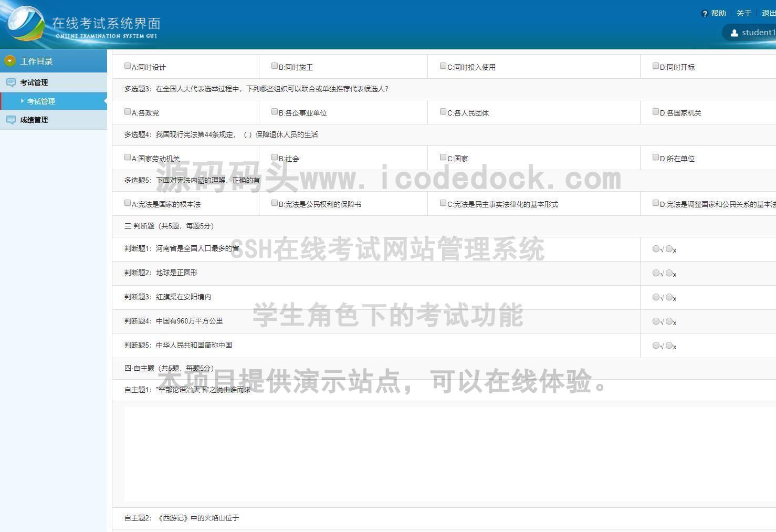Image resolution: width=776 pixels, height=532 pixels.
Task: Click the 成绩管理 section chat icon
Action: 11,120
